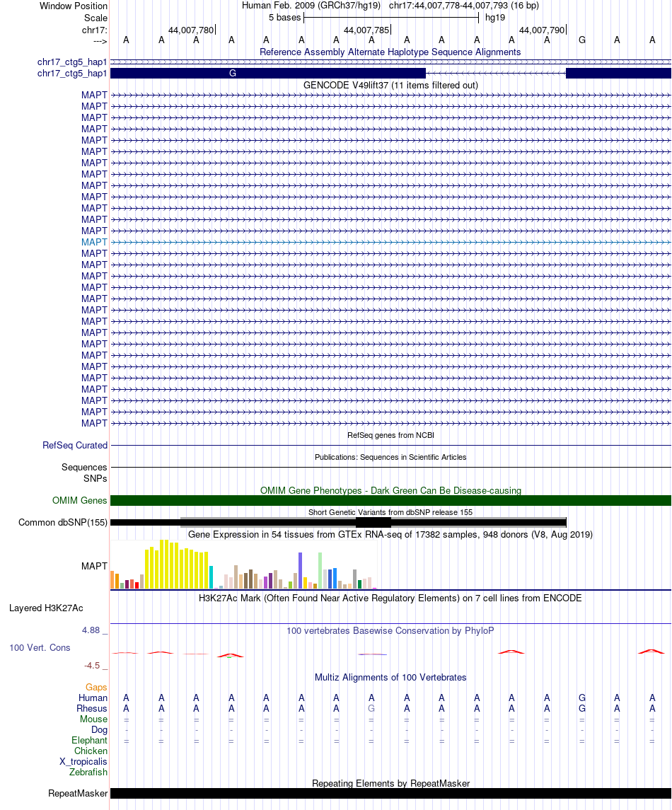Click the Gaps row label
The height and width of the screenshot is (810, 672).
point(96,688)
